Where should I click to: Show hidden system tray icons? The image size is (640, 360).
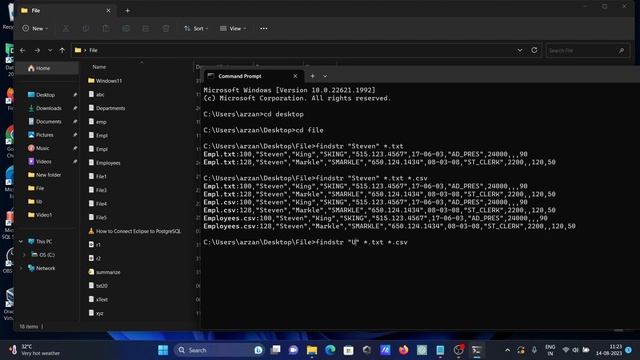pyautogui.click(x=507, y=350)
